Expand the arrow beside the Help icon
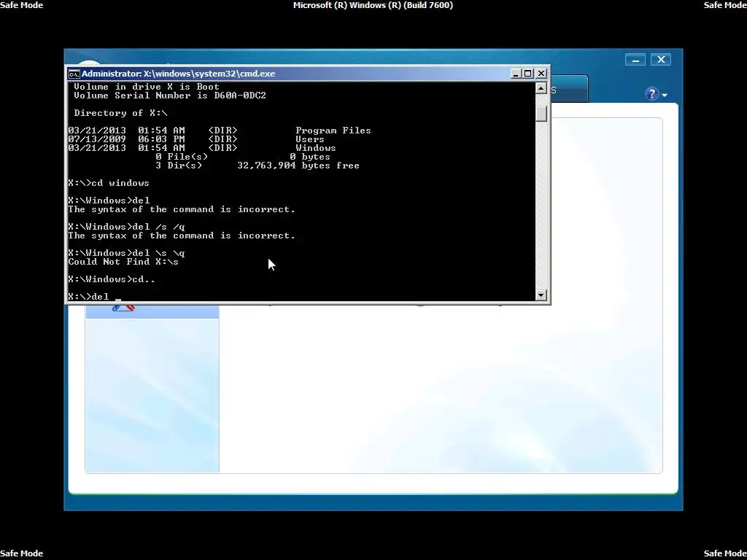This screenshot has height=560, width=747. pyautogui.click(x=665, y=95)
